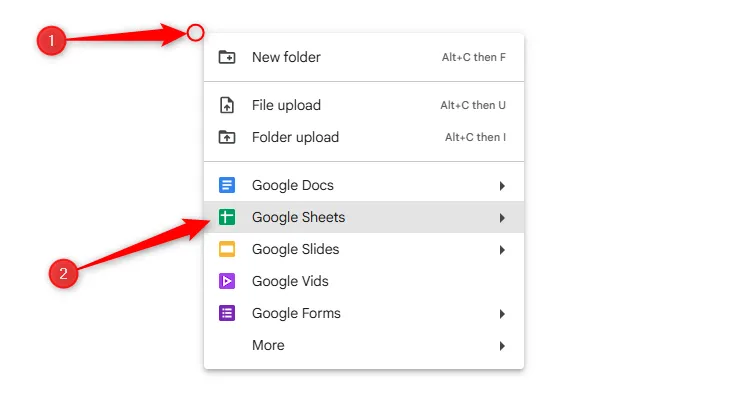Screen dimensions: 750x404
Task: Open the More submenu arrow
Action: tap(502, 345)
